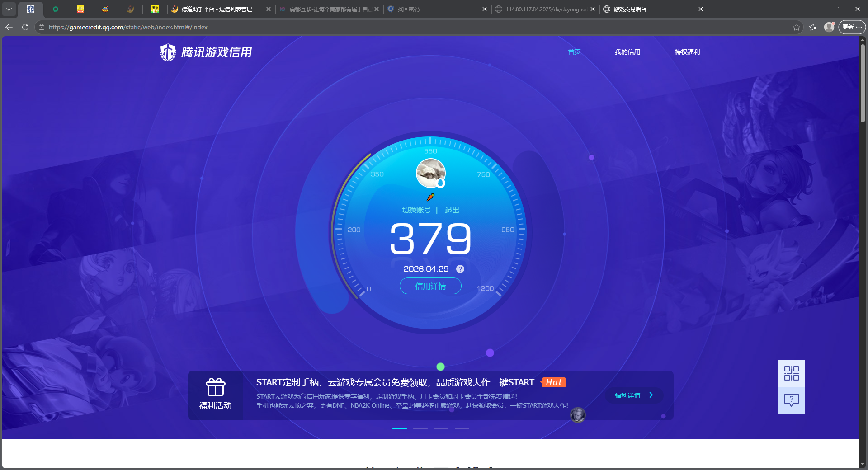The height and width of the screenshot is (470, 868).
Task: Open the favorites list icon
Action: coord(813,27)
